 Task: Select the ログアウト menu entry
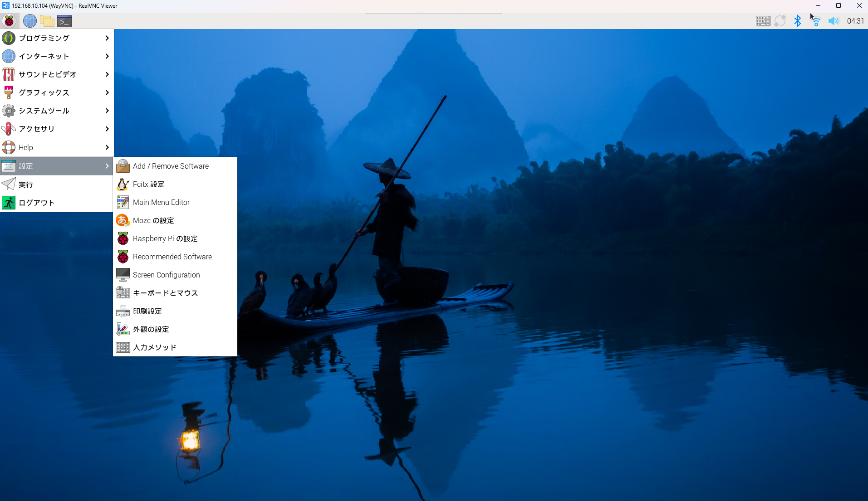coord(57,203)
